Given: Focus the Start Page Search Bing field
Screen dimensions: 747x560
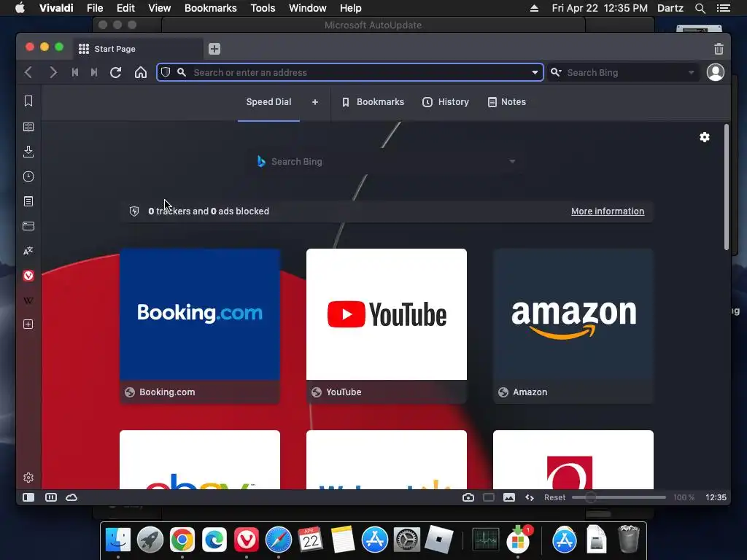Looking at the screenshot, I should coord(386,161).
